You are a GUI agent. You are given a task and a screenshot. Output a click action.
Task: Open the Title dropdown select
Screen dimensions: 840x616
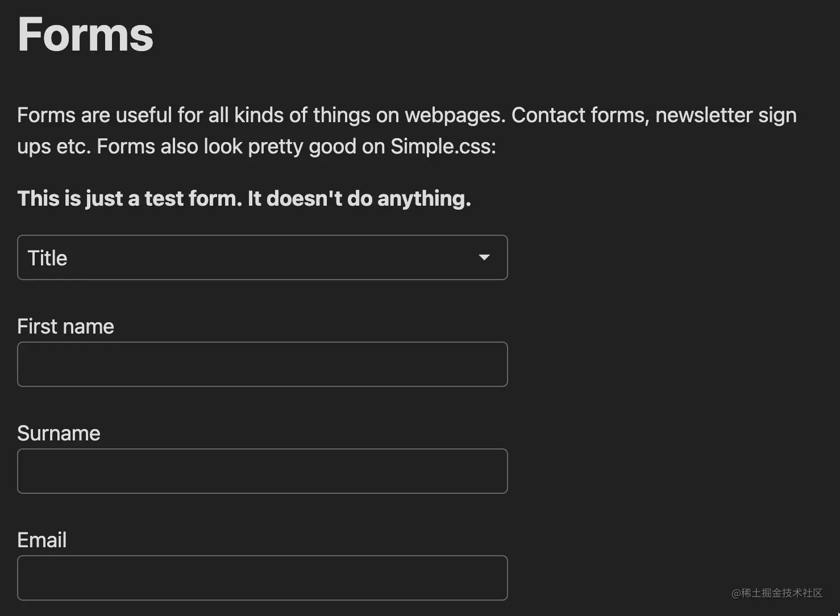262,257
